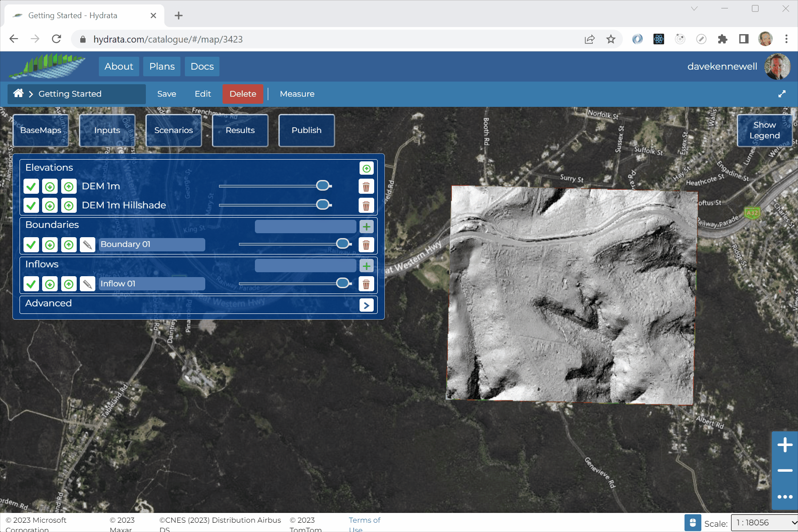The image size is (798, 532).
Task: Adjust the DEM 1m Hillshade opacity slider
Action: click(323, 205)
